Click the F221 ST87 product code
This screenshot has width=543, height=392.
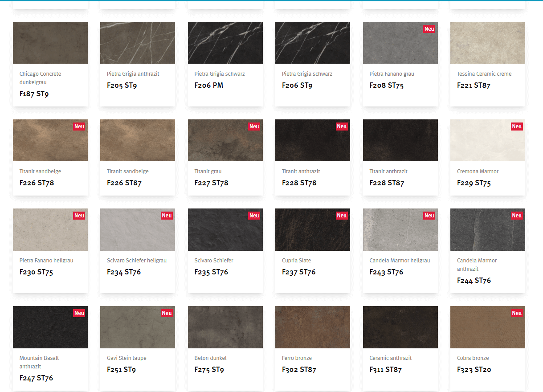[474, 86]
